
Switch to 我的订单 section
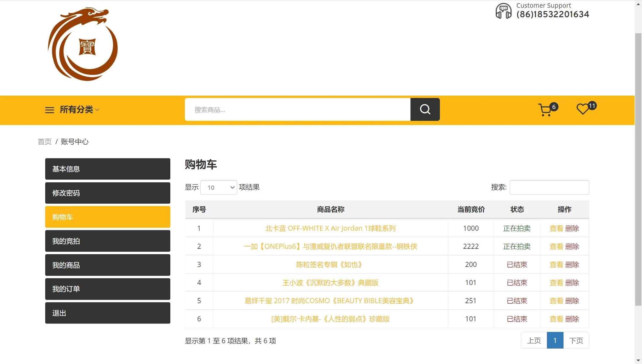[x=107, y=289]
